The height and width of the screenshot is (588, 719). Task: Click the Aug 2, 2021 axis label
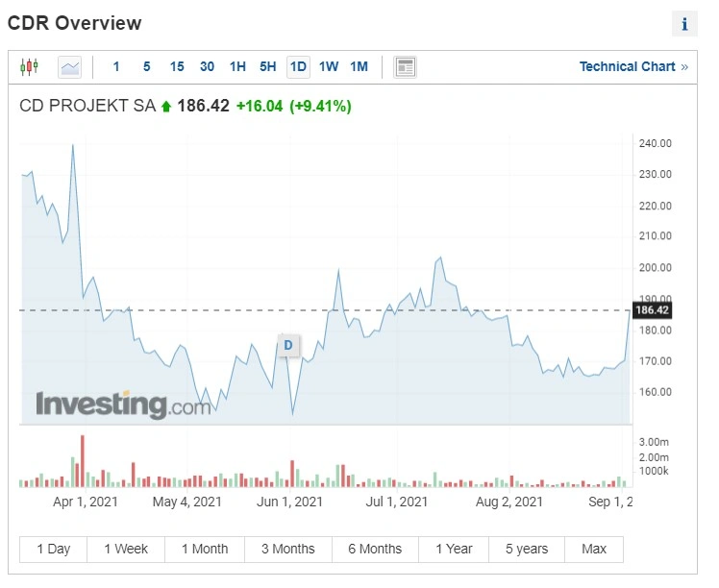click(509, 502)
